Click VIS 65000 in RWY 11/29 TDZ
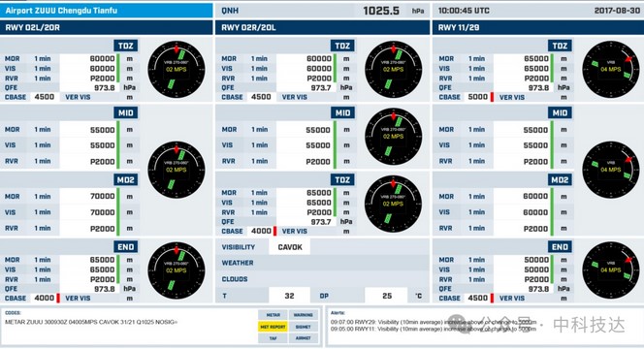 (x=536, y=69)
